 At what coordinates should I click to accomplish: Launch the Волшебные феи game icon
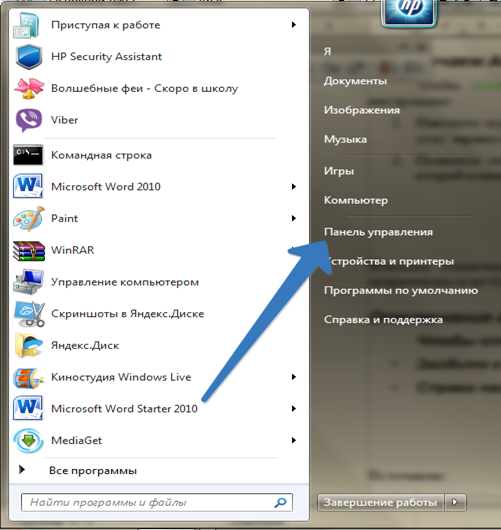click(x=29, y=88)
